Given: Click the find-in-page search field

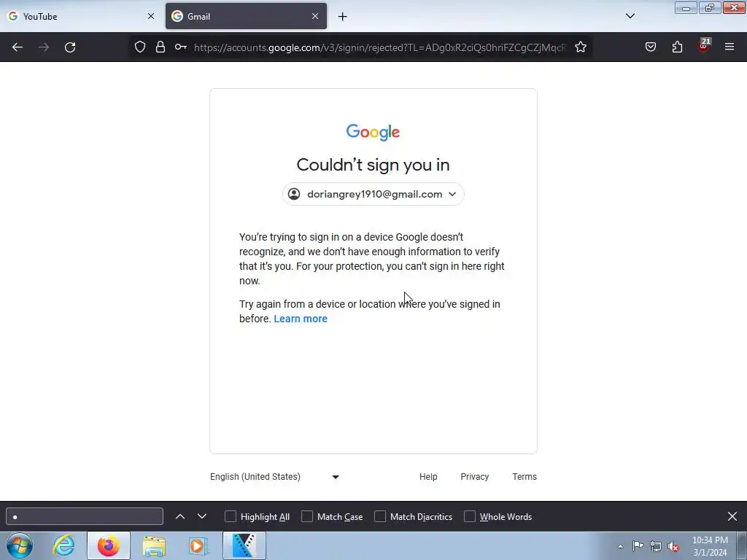Looking at the screenshot, I should tap(85, 517).
